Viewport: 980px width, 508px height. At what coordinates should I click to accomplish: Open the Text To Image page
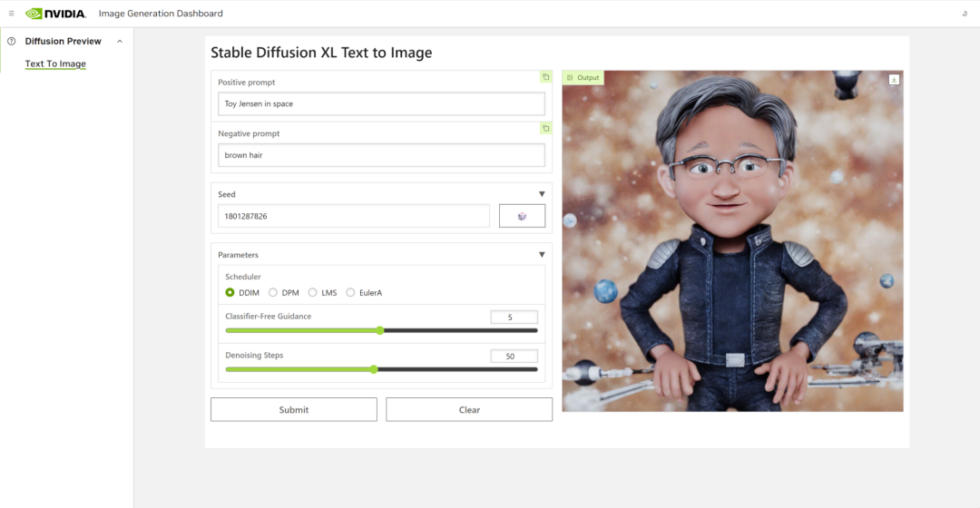click(x=55, y=64)
